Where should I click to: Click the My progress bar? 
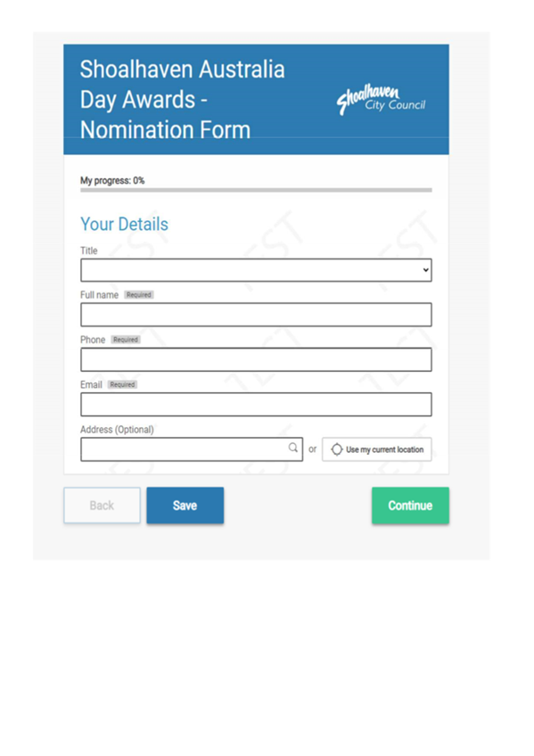coord(256,191)
